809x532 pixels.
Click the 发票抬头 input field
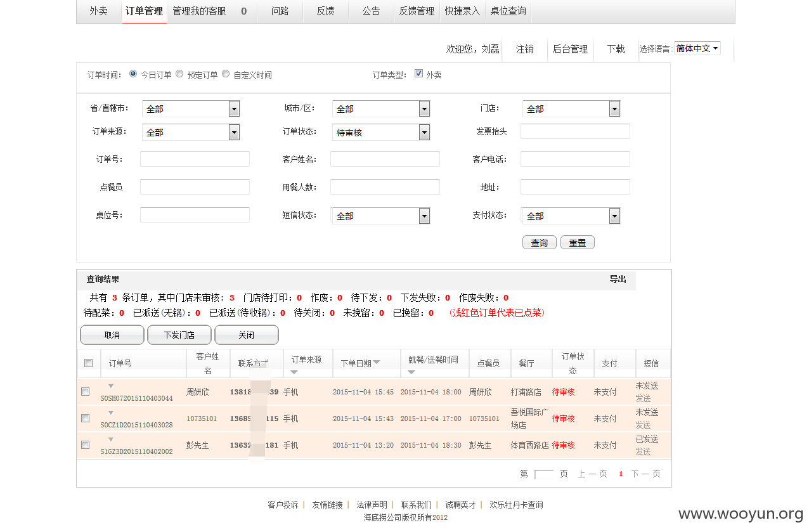click(x=575, y=131)
